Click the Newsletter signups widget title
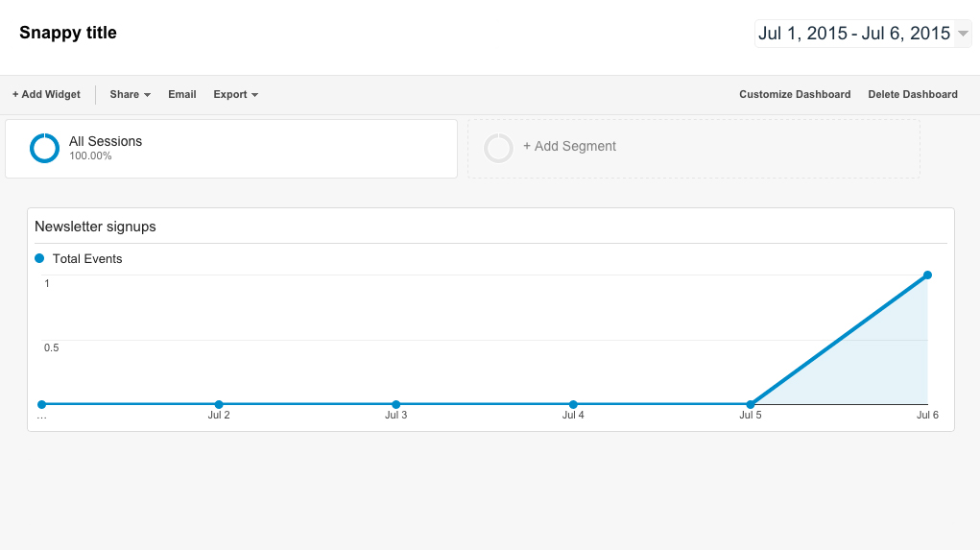980x550 pixels. (x=95, y=227)
